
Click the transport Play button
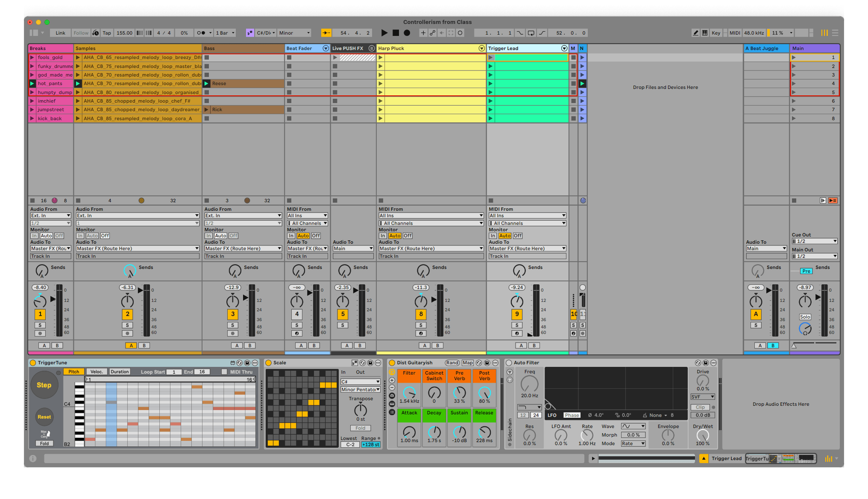[384, 33]
